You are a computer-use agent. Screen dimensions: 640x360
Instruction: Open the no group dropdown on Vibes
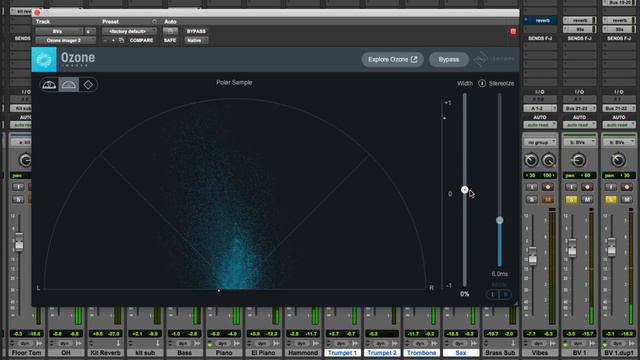540,142
